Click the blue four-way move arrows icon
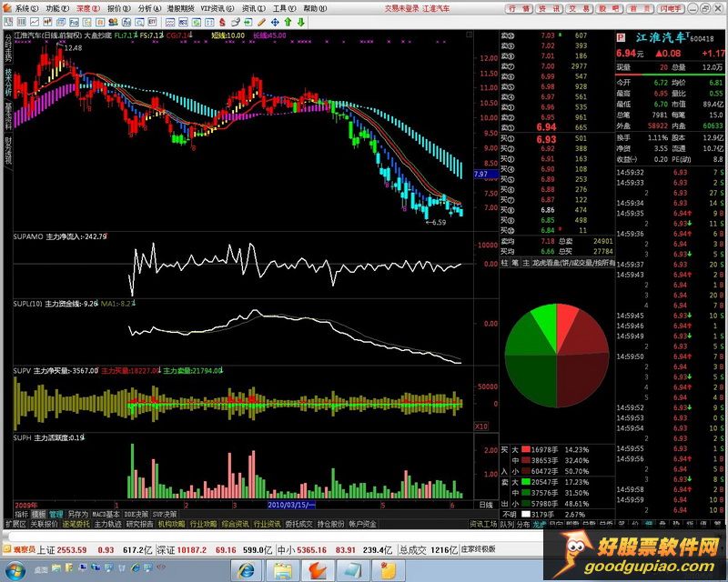 coord(275,22)
